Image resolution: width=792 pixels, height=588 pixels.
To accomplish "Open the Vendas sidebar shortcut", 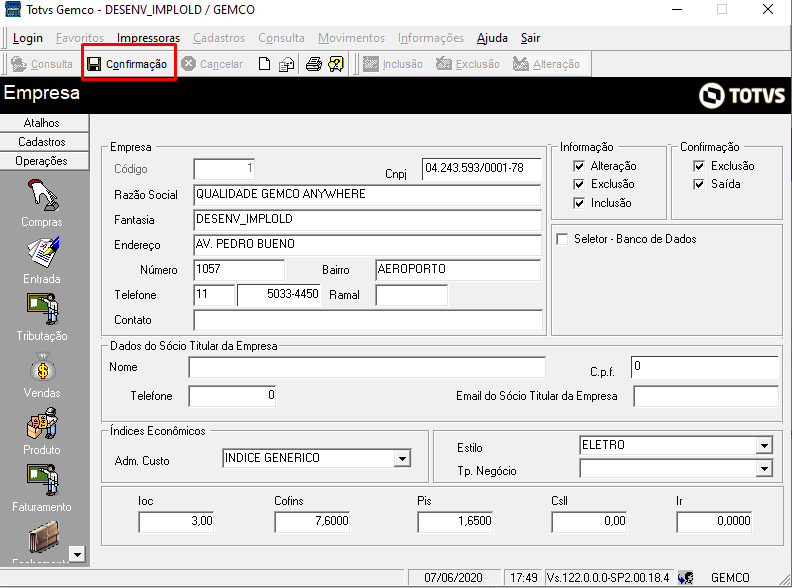I will tap(42, 375).
